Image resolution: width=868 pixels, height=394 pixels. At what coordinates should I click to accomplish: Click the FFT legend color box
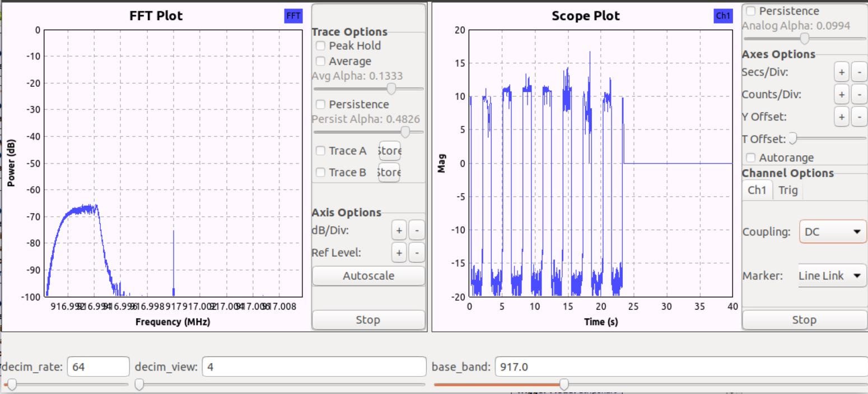tap(293, 16)
